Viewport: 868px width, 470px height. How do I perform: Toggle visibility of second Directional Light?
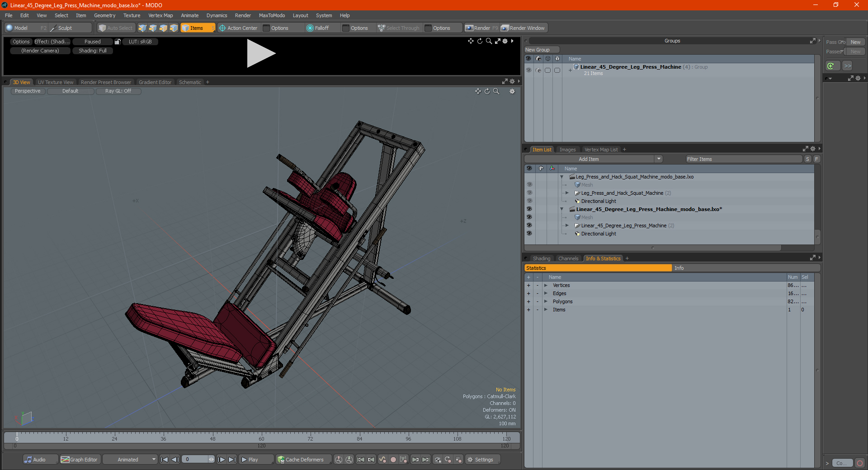click(x=529, y=234)
